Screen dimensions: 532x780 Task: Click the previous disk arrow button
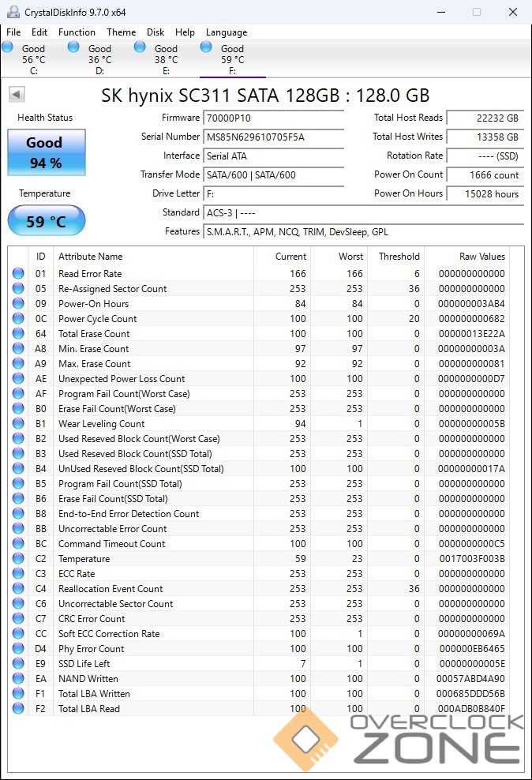(17, 95)
